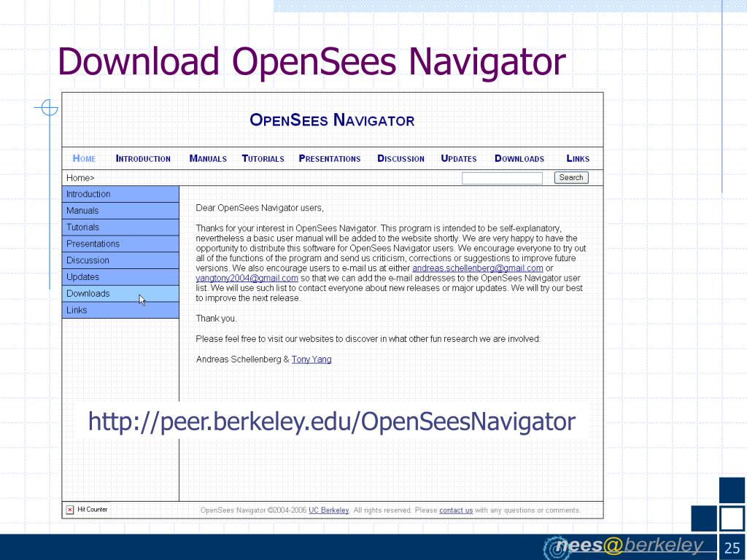
Task: Open Introduction in the top navigation bar
Action: tap(143, 158)
